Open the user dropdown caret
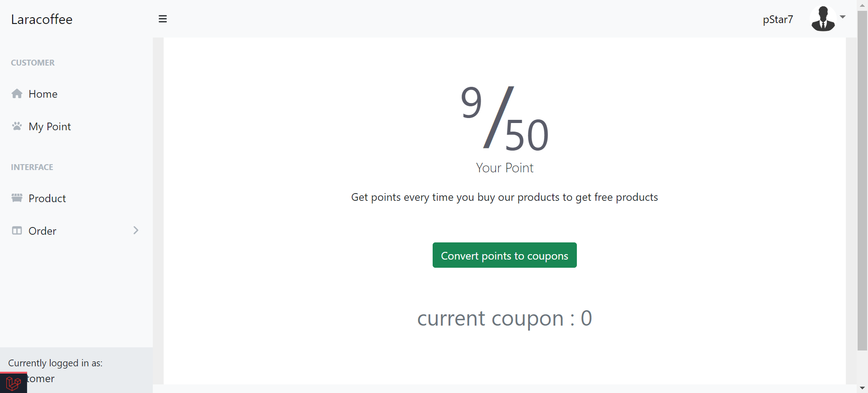 843,17
